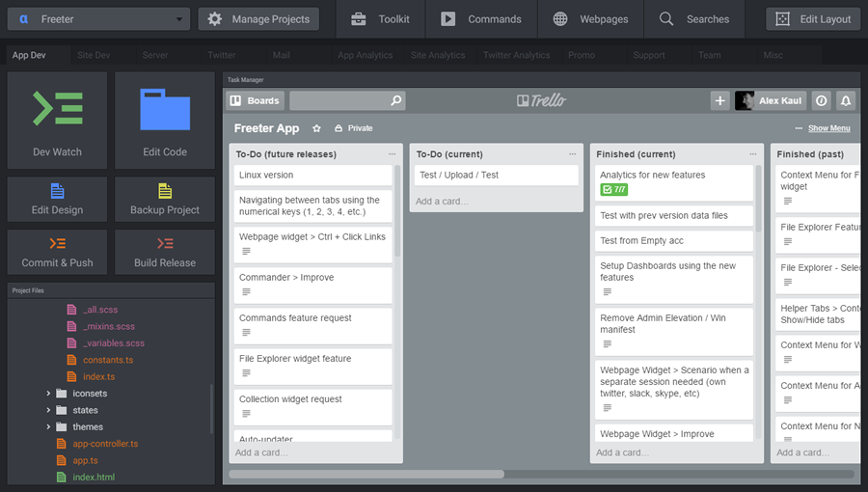
Task: Switch to the Server tab
Action: [x=155, y=55]
